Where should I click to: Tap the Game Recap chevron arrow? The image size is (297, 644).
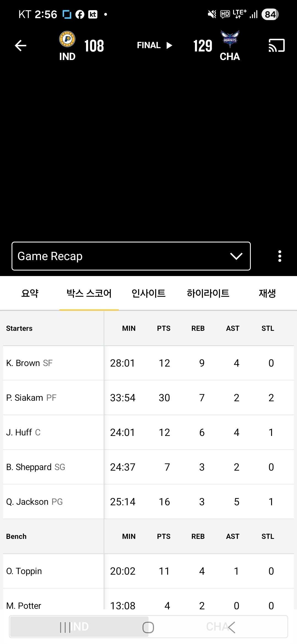click(x=236, y=256)
